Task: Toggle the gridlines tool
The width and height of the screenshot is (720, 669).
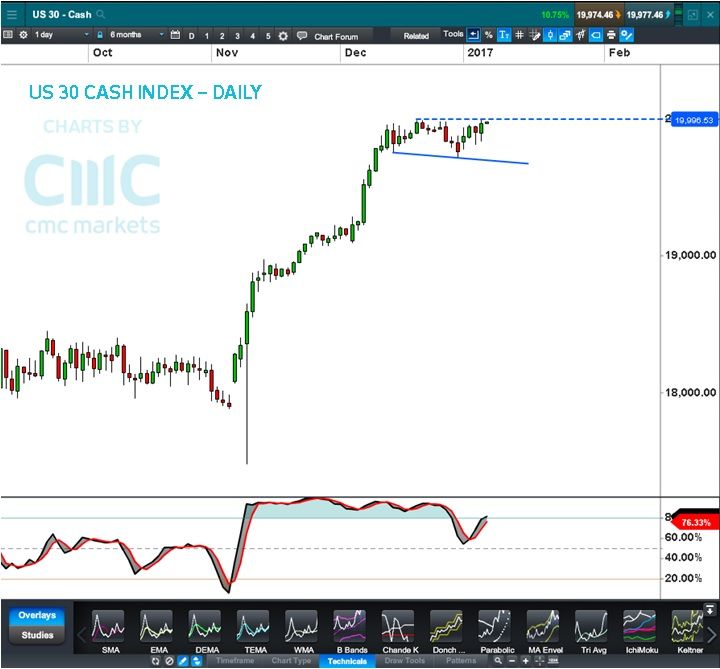Action: pyautogui.click(x=519, y=34)
